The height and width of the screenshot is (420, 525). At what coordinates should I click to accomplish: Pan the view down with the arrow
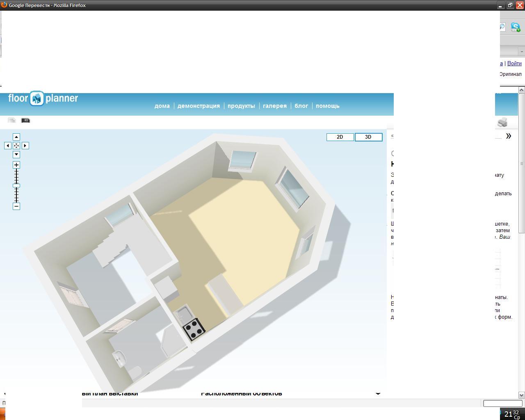(16, 155)
